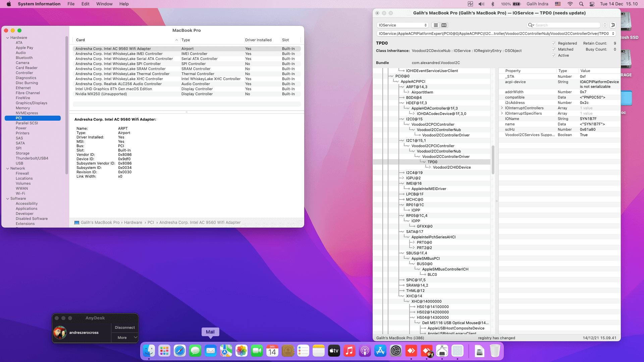Viewport: 644px width, 362px height.
Task: Open Photos from the Dock
Action: click(242, 351)
